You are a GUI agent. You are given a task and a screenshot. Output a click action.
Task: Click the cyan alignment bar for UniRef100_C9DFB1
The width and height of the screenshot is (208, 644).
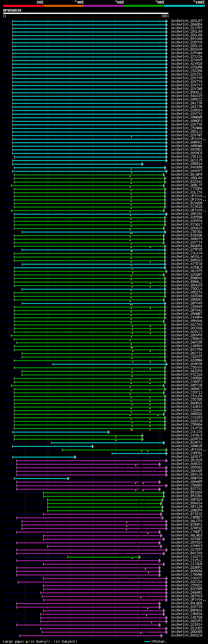pyautogui.click(x=140, y=453)
